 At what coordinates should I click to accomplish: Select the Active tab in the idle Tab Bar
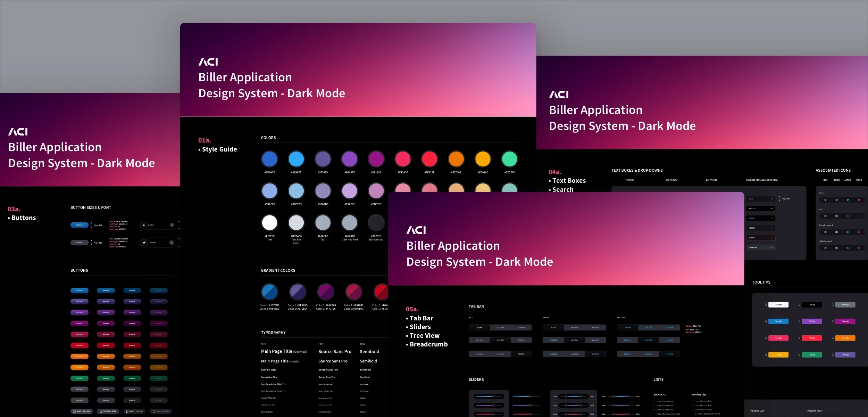tap(479, 327)
